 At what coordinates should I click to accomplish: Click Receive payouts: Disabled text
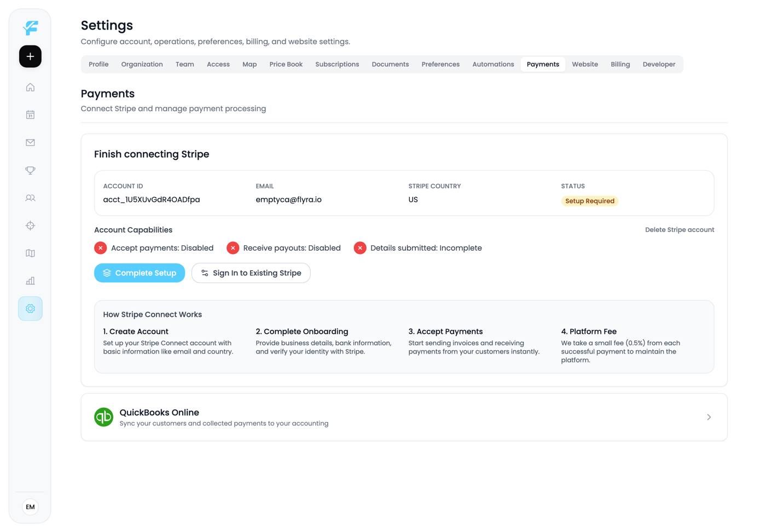[292, 248]
